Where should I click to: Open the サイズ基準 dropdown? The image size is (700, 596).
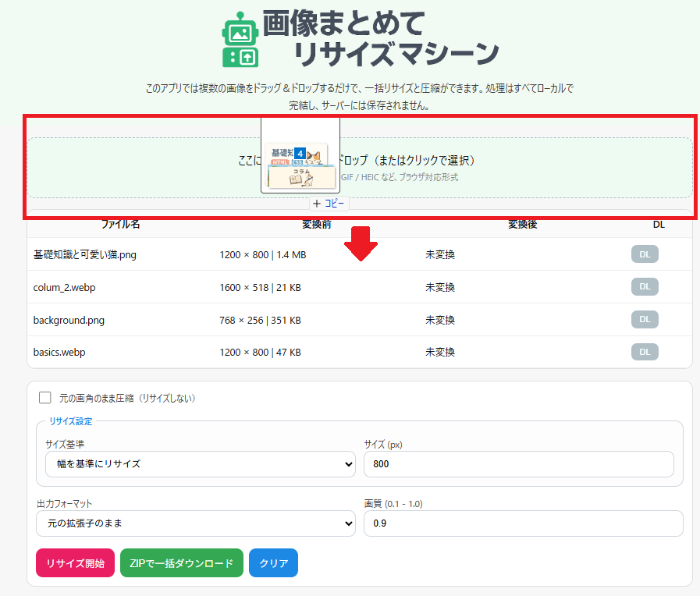pyautogui.click(x=201, y=463)
